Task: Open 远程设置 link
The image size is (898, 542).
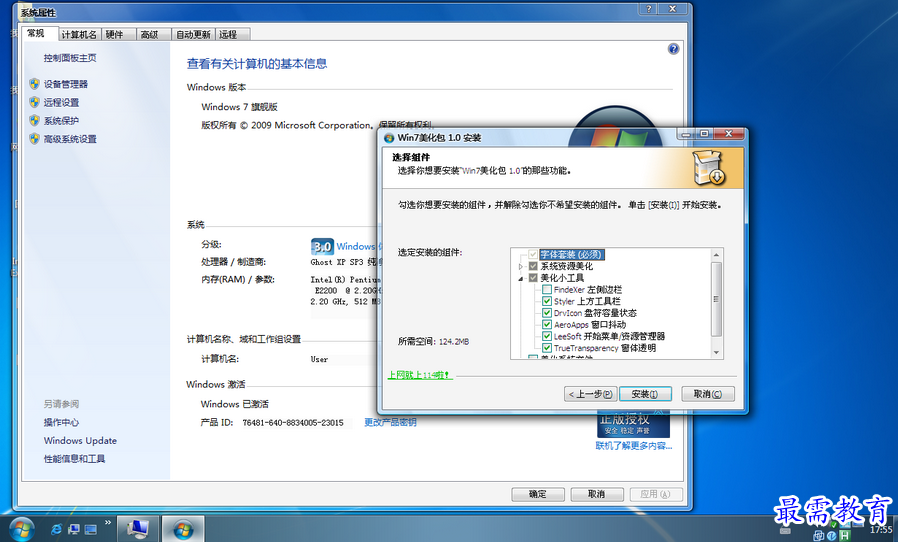Action: 61,103
